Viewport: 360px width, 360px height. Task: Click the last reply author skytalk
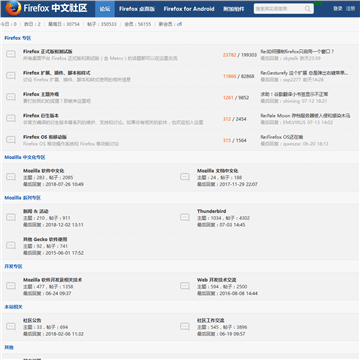[x=290, y=58]
